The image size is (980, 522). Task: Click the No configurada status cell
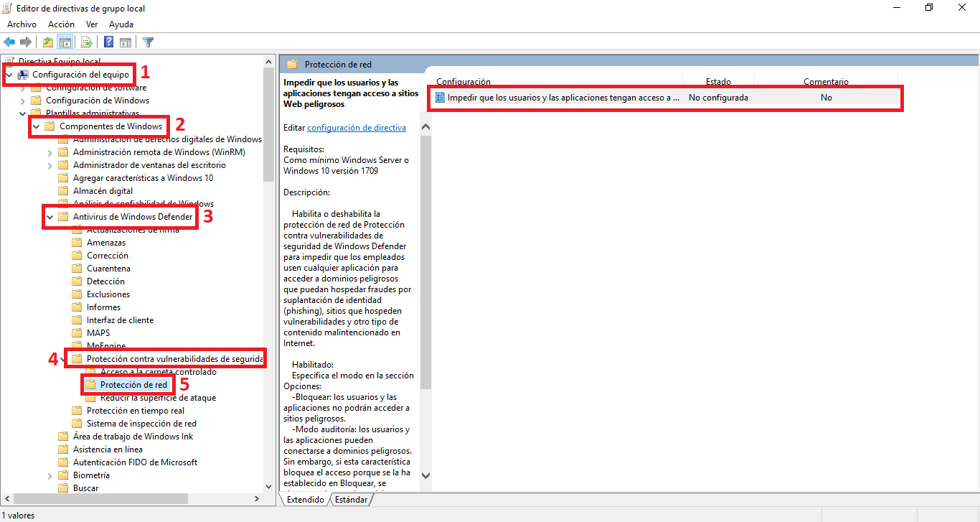click(x=718, y=98)
